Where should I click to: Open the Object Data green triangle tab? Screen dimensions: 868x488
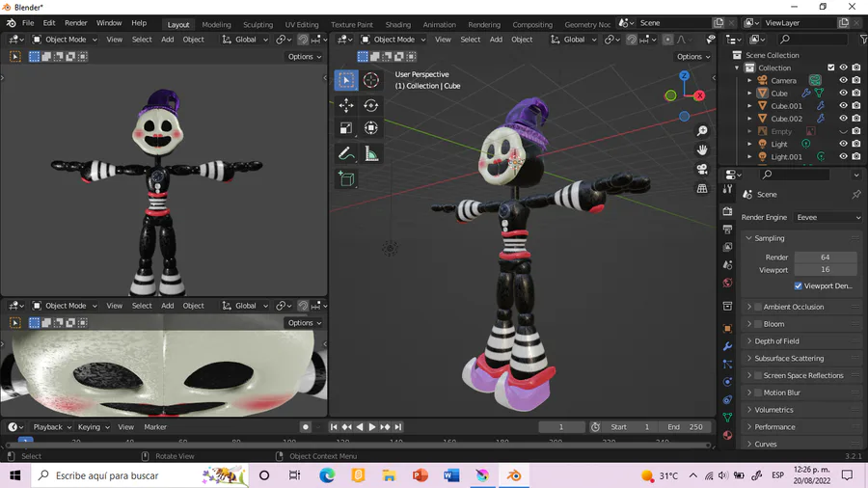click(x=727, y=418)
